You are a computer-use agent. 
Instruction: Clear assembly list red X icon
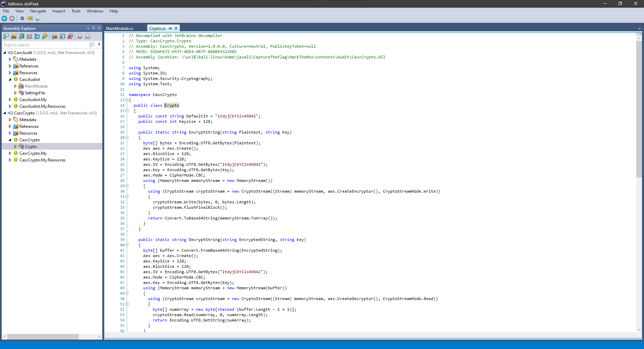70,36
